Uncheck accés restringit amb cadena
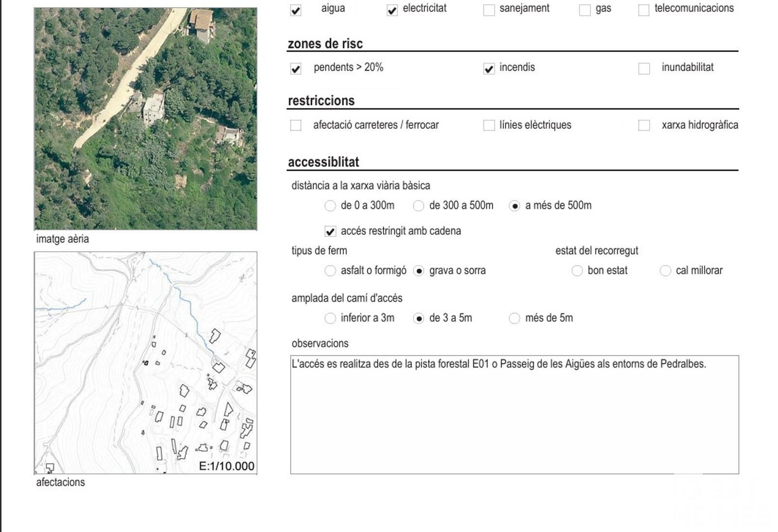Screen dimensions: 778x532 click(x=330, y=232)
